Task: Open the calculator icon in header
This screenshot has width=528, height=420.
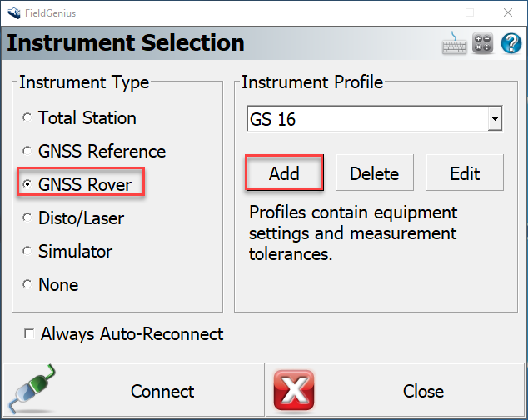Action: pyautogui.click(x=482, y=43)
